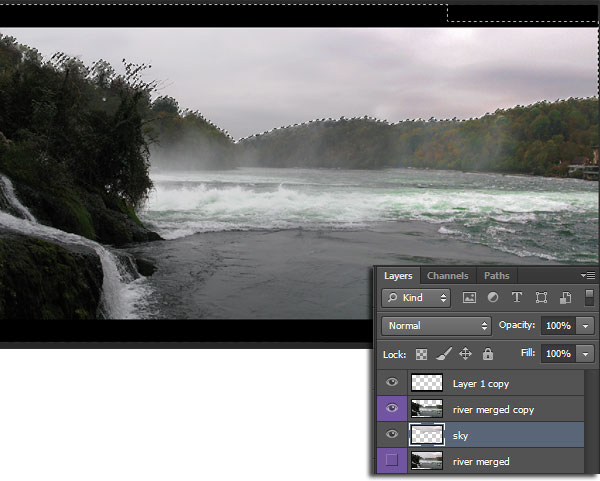Click the Fill 100% value field
This screenshot has width=600, height=481.
point(558,354)
